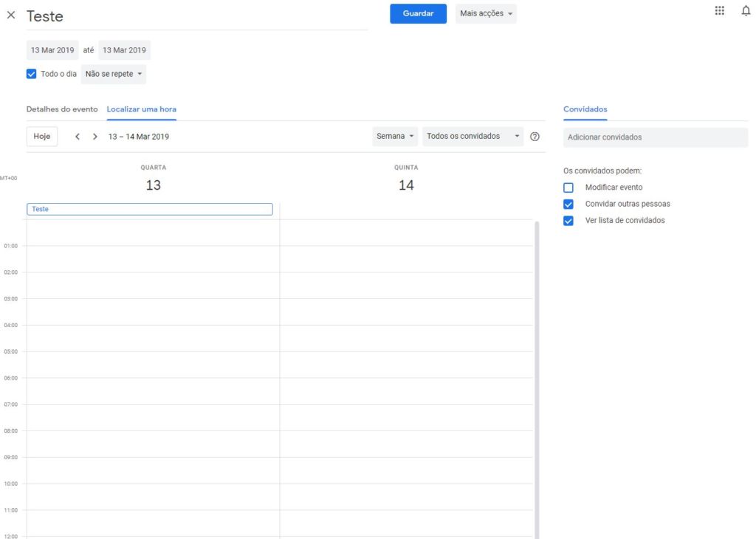Open the Google apps grid icon
756x539 pixels.
tap(719, 10)
